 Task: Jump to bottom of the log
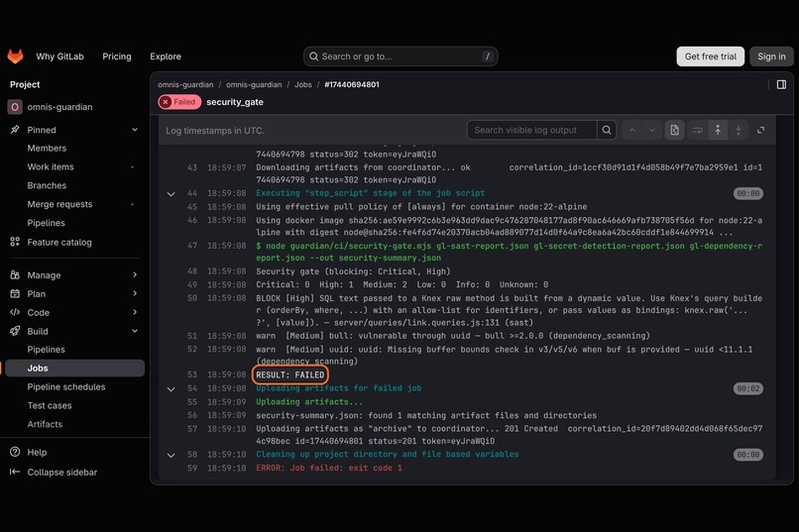[x=738, y=130]
